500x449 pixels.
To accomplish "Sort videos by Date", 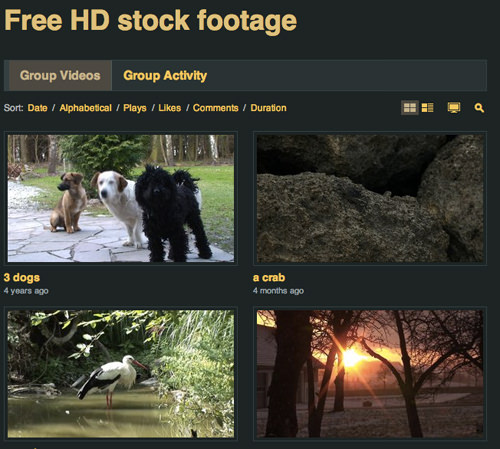I will click(37, 108).
